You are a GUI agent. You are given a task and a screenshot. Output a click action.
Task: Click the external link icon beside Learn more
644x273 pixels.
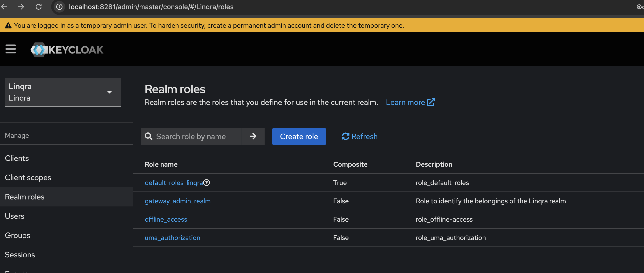(x=431, y=102)
